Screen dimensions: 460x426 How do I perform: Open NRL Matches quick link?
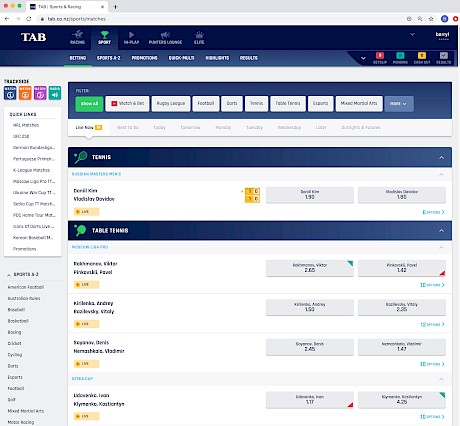[26, 125]
